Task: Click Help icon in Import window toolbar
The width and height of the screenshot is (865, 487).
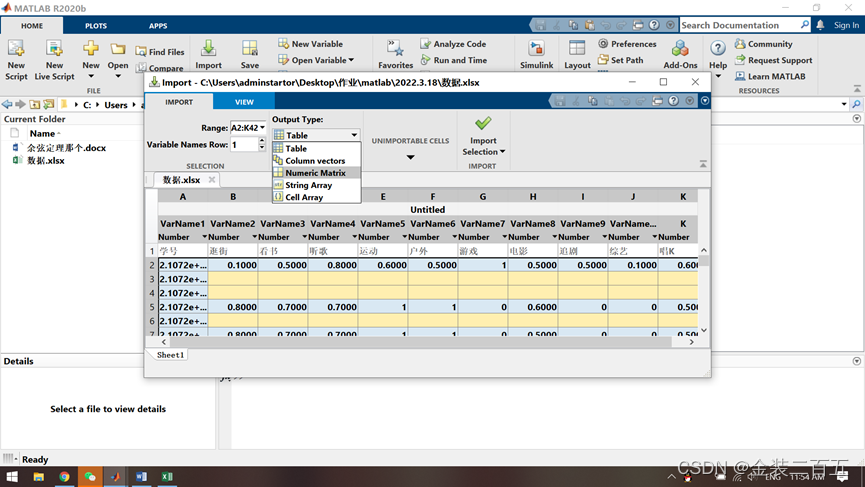Action: pos(673,101)
